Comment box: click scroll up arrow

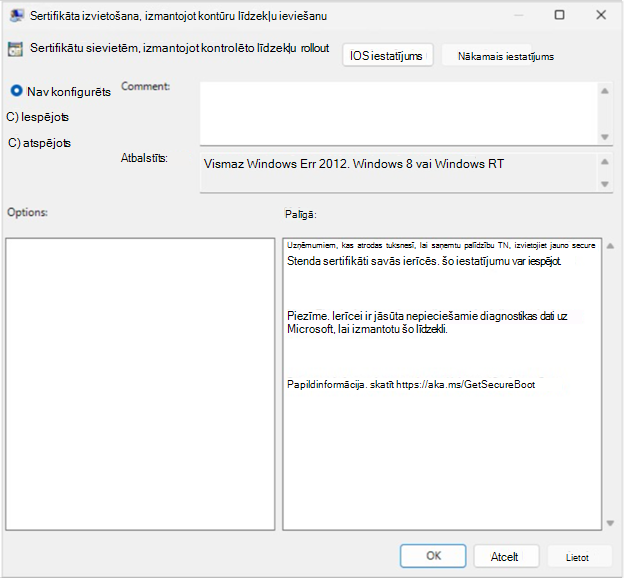605,91
